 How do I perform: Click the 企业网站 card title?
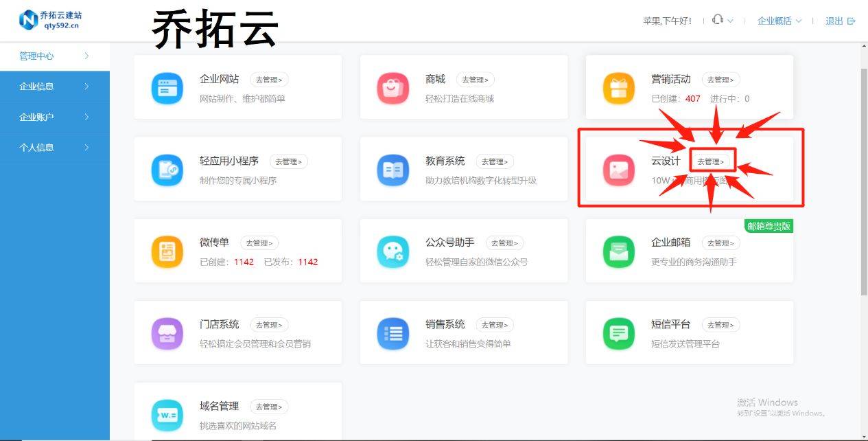tap(220, 79)
